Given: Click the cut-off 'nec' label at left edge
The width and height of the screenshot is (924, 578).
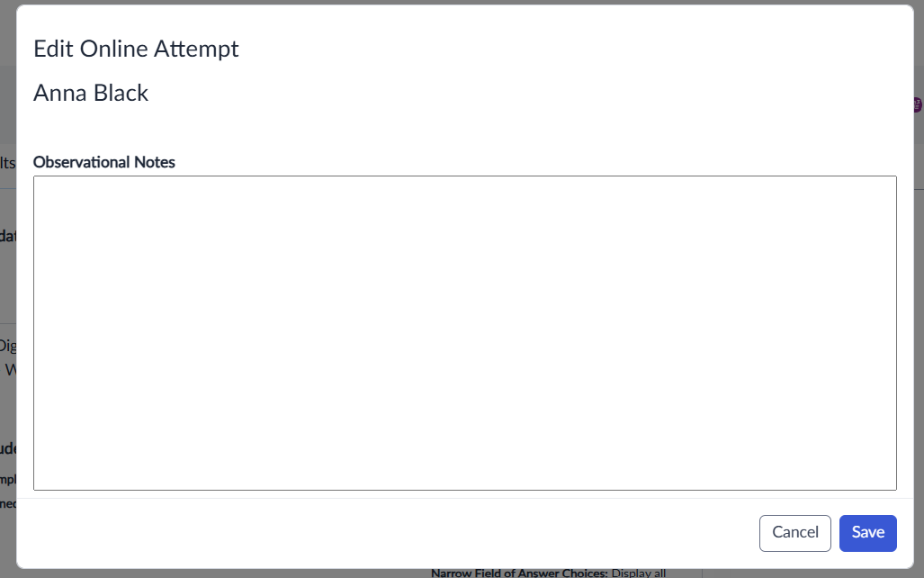Looking at the screenshot, I should click(8, 503).
